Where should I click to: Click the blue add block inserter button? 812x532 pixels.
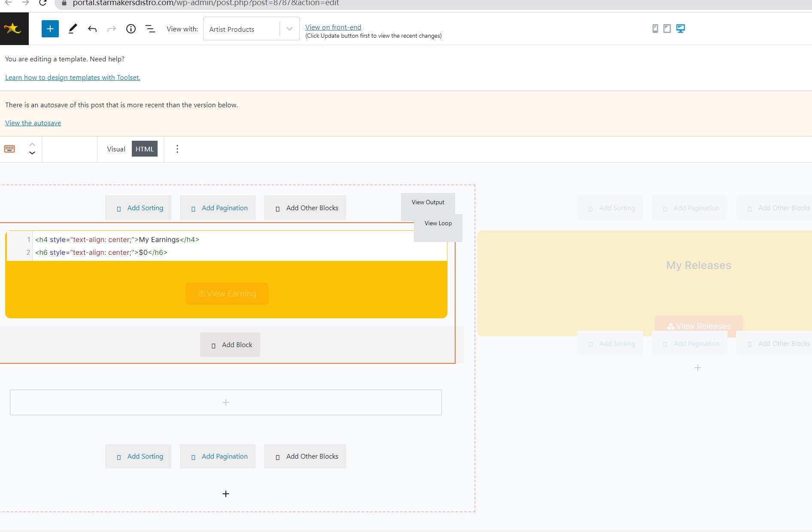coord(50,29)
